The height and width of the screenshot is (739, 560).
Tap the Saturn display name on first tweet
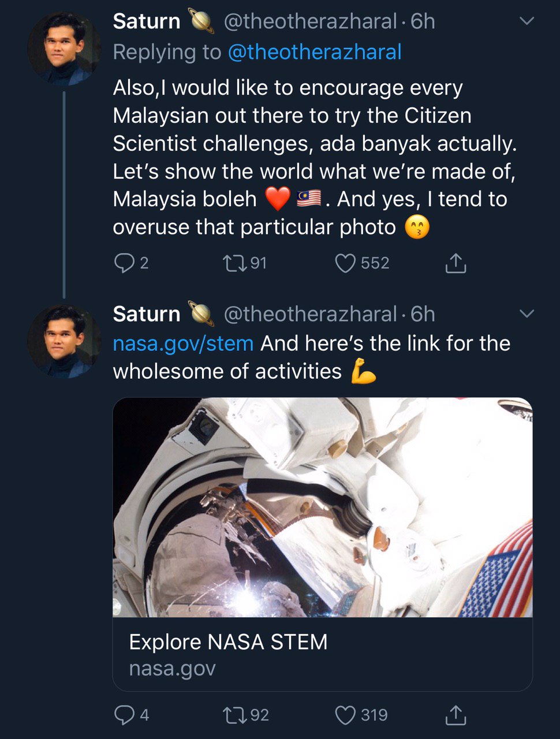click(x=147, y=21)
